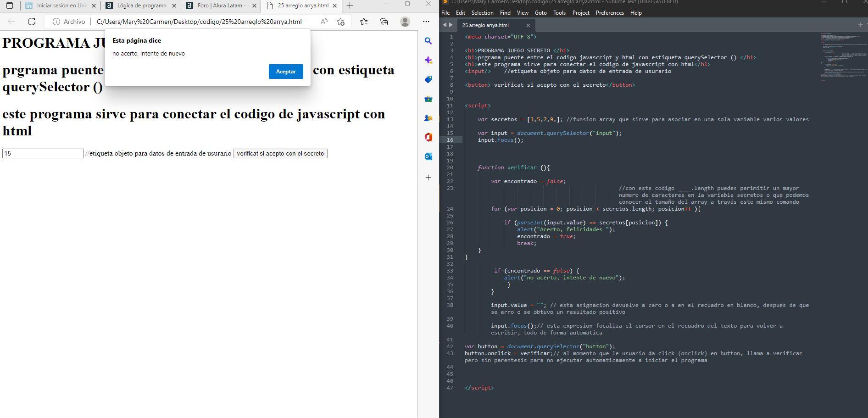The height and width of the screenshot is (418, 868).
Task: Open Edge settings and more menu
Action: pos(426,22)
